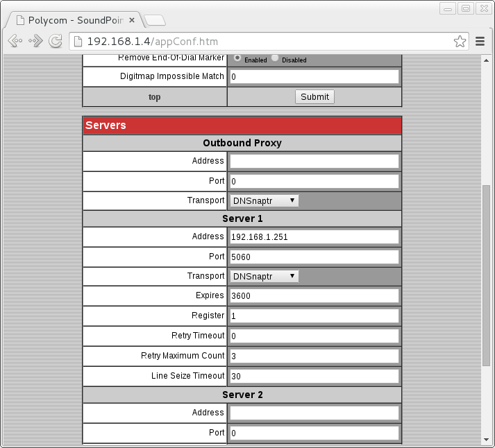
Task: Click the Server 1 Port field with 5060
Action: pyautogui.click(x=314, y=257)
